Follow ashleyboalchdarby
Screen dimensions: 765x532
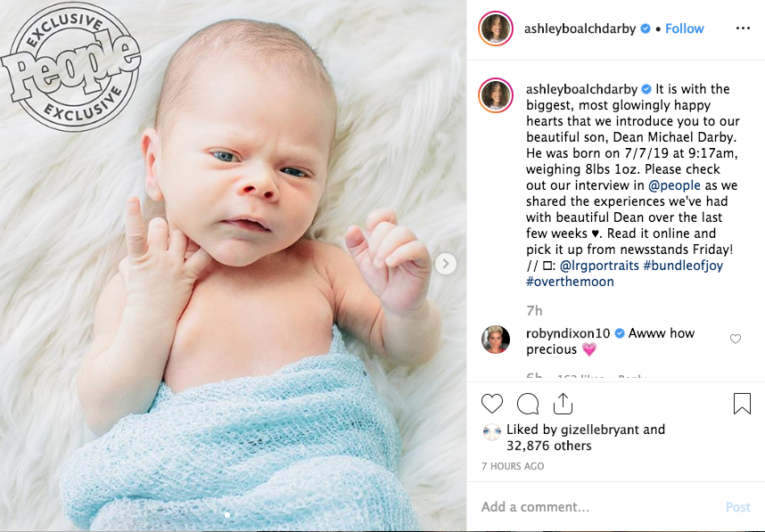pos(685,29)
